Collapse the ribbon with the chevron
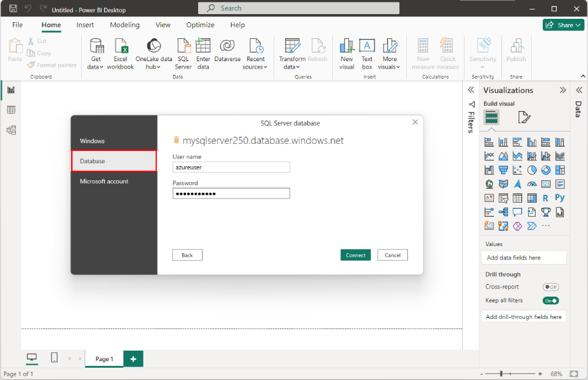This screenshot has width=588, height=380. (x=583, y=76)
